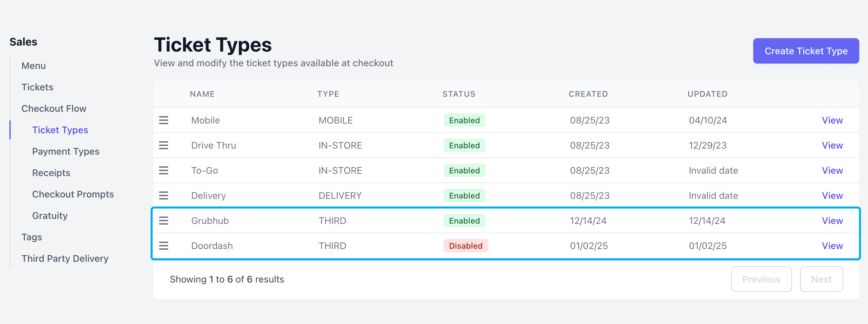Click the TYPE column header
The height and width of the screenshot is (324, 868).
[x=328, y=94]
